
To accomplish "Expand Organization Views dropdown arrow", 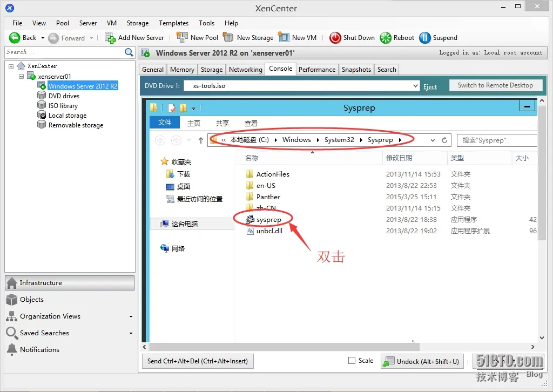I will click(131, 316).
